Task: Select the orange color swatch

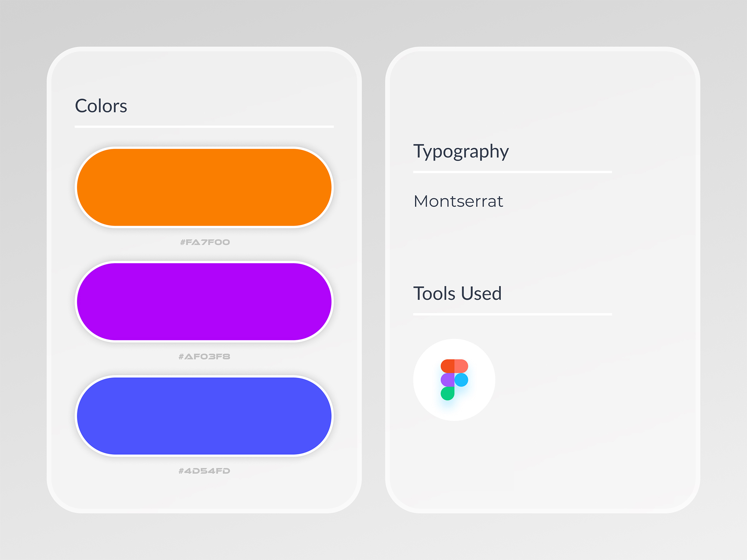Action: (x=204, y=187)
